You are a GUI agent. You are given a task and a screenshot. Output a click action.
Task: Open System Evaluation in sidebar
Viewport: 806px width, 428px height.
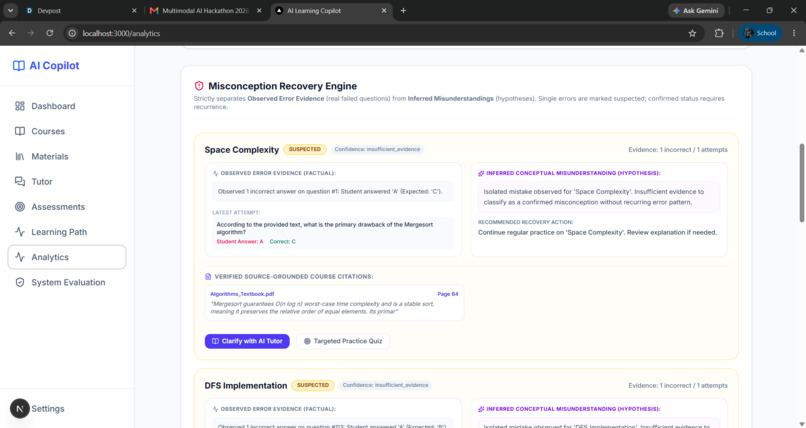[x=67, y=282]
